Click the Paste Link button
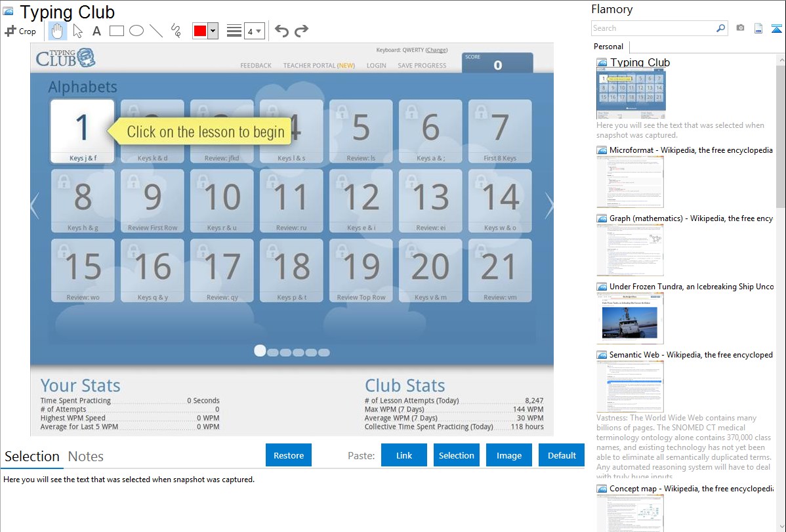Image resolution: width=786 pixels, height=532 pixels. [404, 455]
